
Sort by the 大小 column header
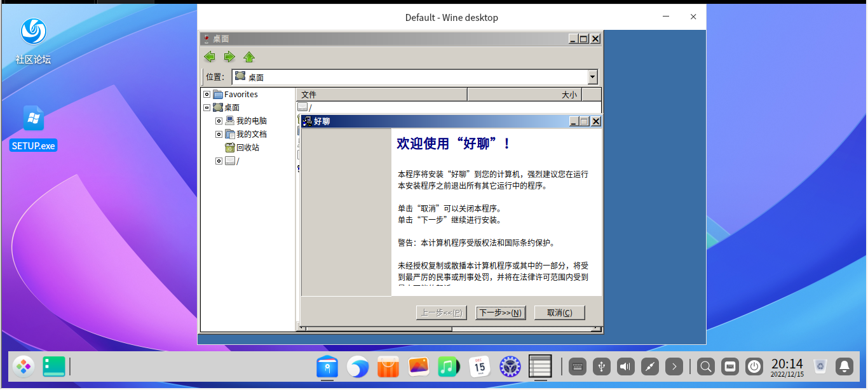click(x=524, y=95)
